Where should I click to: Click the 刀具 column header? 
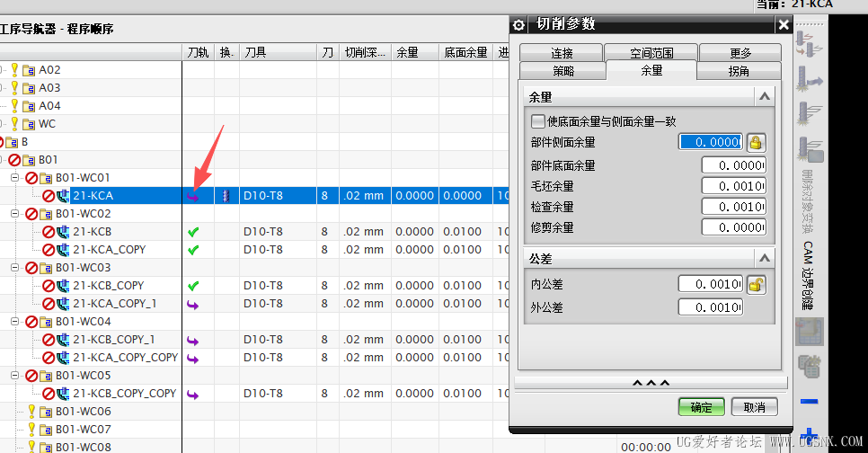tap(278, 52)
